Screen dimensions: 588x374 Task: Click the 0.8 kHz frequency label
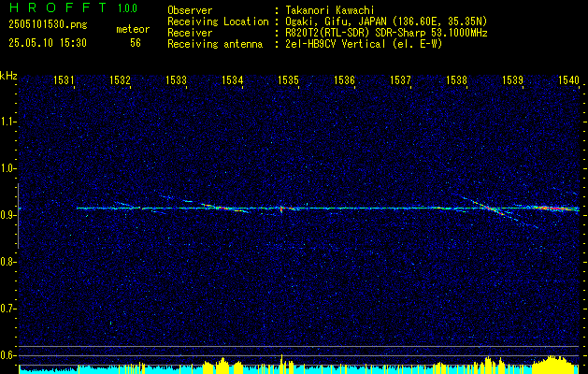point(7,262)
